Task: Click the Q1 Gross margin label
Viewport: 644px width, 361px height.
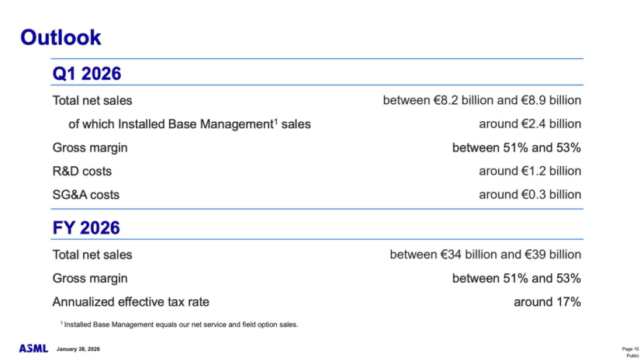Action: pos(90,148)
